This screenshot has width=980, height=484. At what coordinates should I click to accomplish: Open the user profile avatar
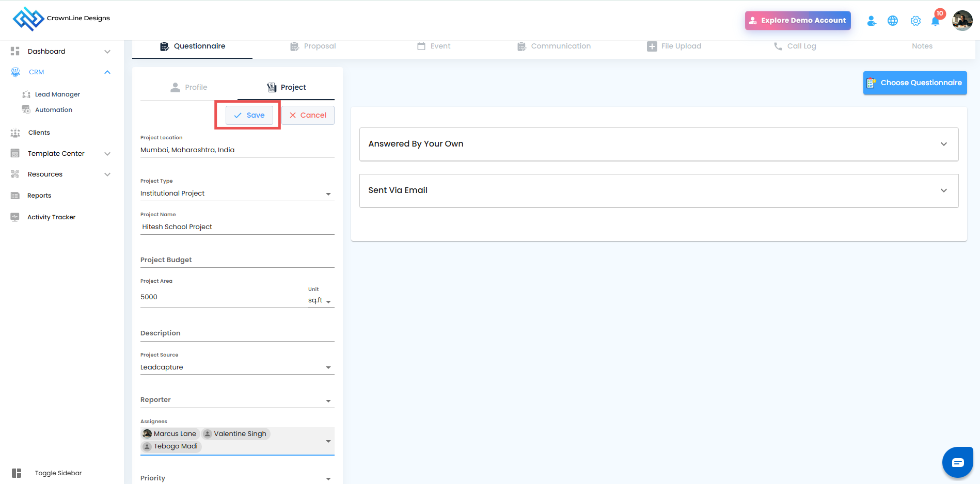pyautogui.click(x=962, y=21)
